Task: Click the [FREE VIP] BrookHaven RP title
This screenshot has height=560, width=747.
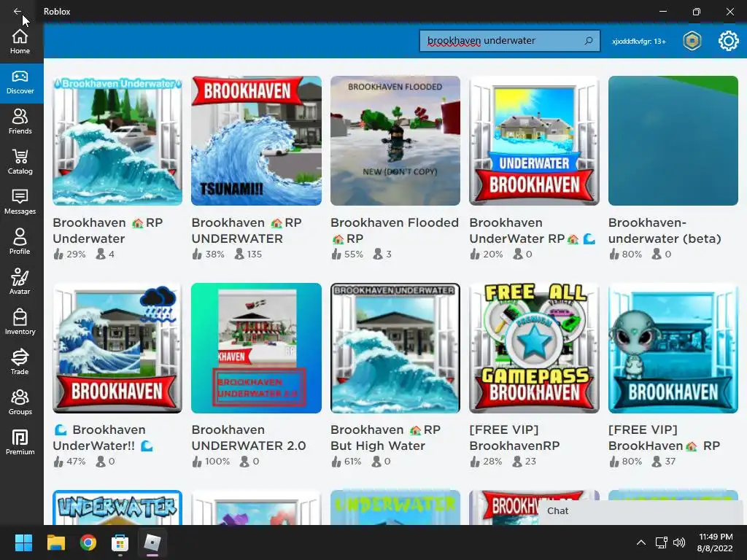Action: [664, 437]
